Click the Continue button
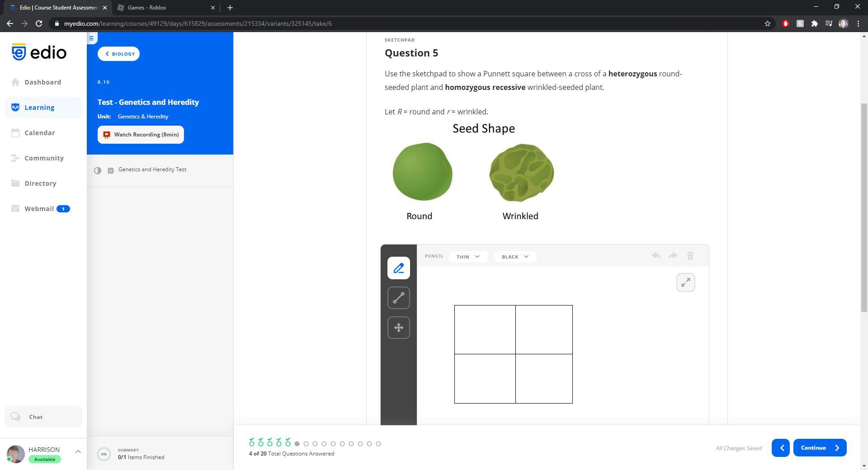The width and height of the screenshot is (868, 470). (x=819, y=448)
